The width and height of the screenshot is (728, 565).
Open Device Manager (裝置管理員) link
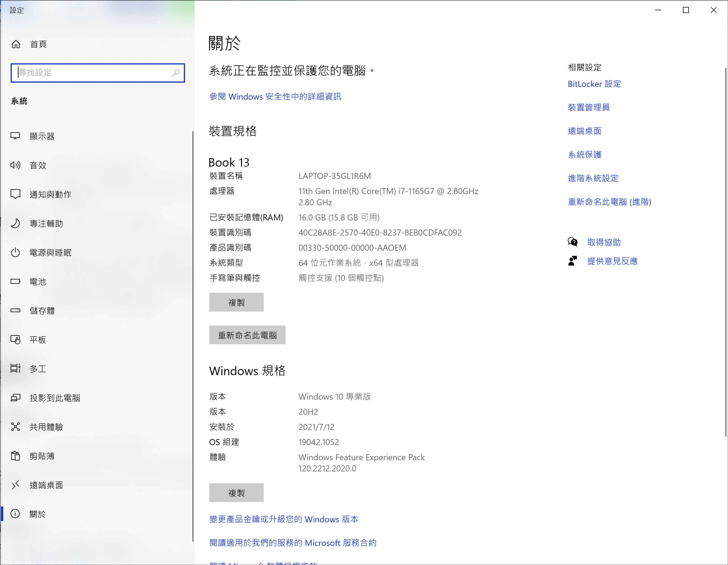[x=589, y=107]
